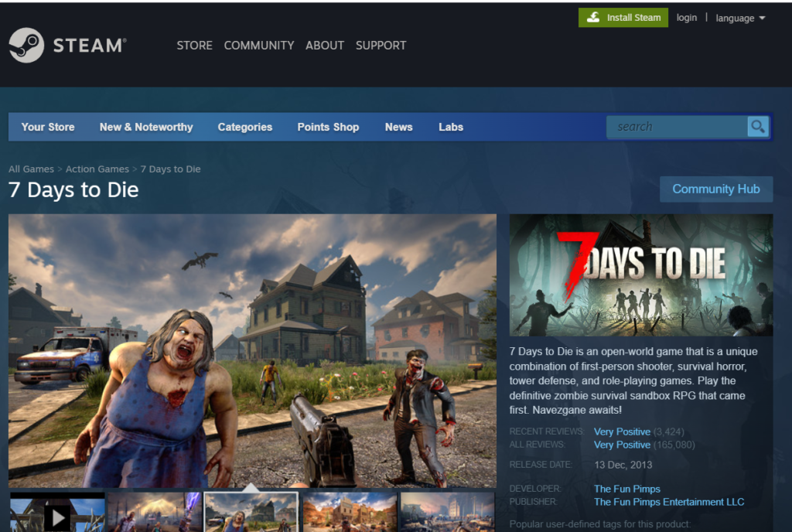792x532 pixels.
Task: Open recent reviews Very Positive link
Action: tap(622, 432)
